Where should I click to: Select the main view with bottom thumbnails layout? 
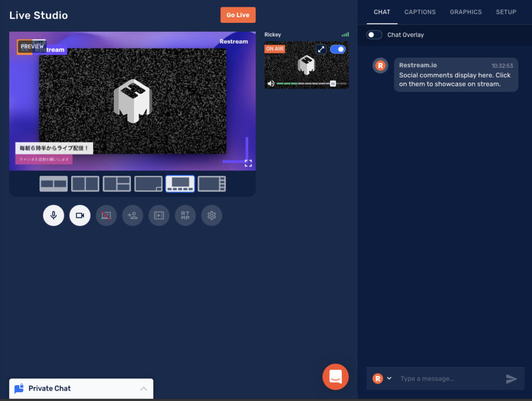(x=180, y=184)
